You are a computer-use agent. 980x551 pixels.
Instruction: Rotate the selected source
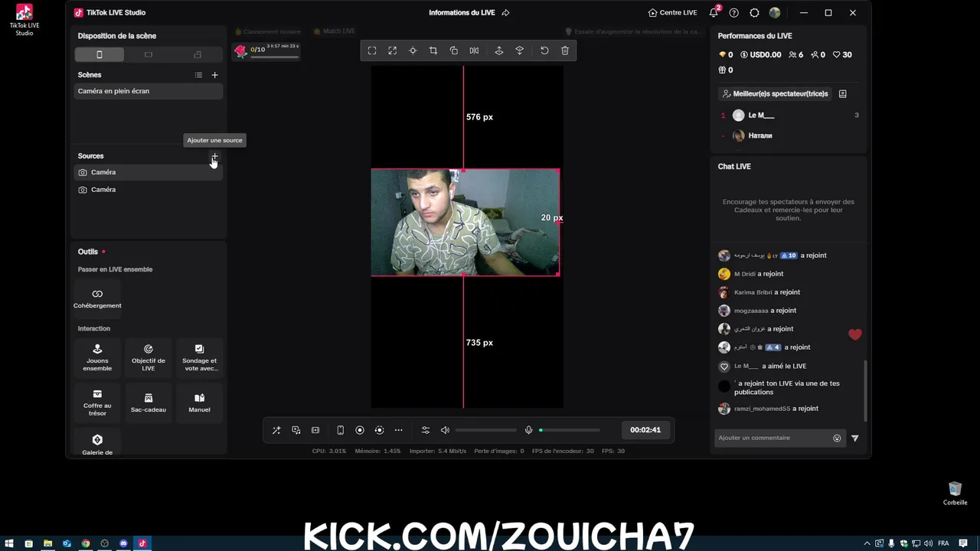pos(454,51)
